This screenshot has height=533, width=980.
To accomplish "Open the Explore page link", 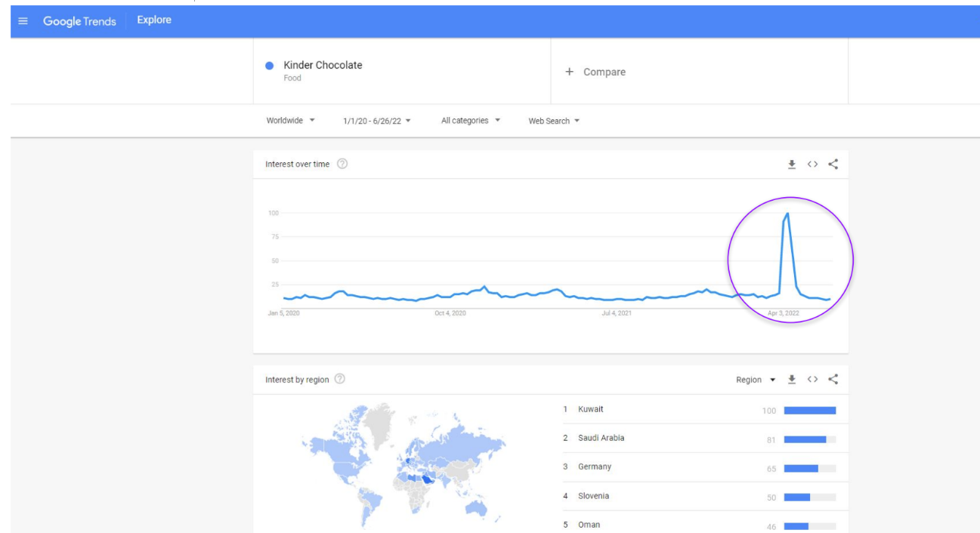I will click(x=154, y=20).
